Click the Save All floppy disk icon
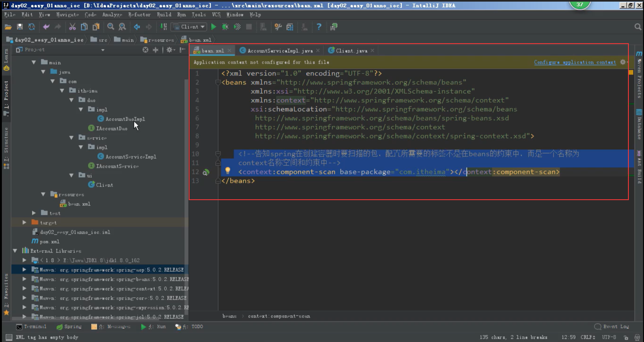This screenshot has height=342, width=644. pyautogui.click(x=20, y=27)
